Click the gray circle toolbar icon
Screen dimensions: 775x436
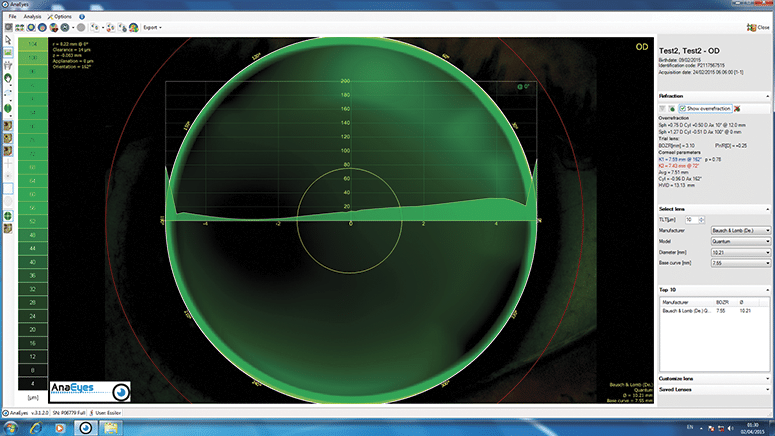[80, 28]
